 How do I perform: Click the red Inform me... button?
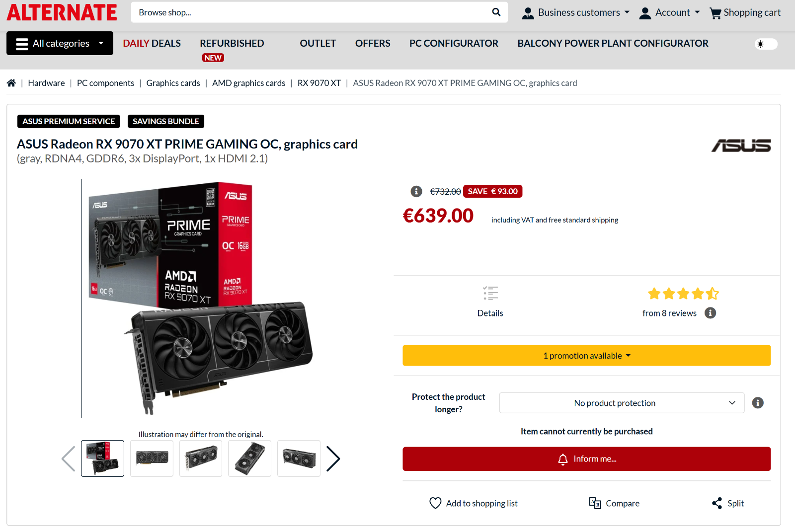pos(586,459)
